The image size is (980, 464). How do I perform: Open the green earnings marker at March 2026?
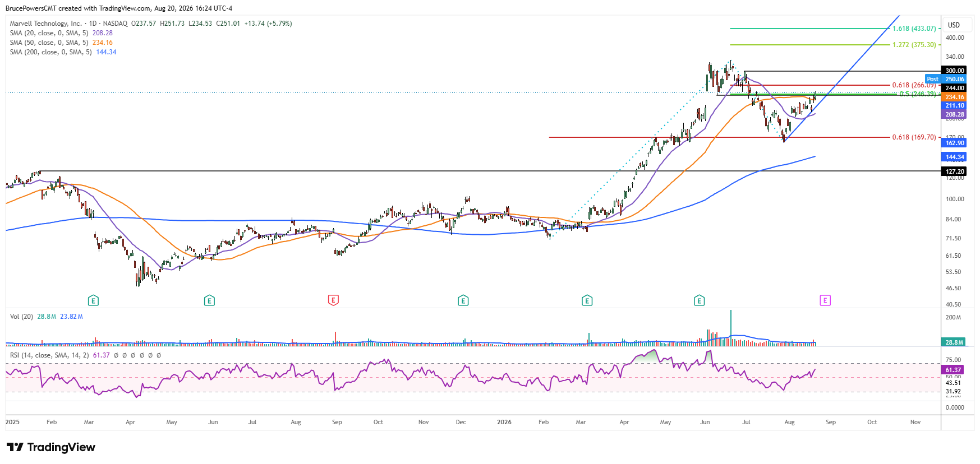coord(587,301)
